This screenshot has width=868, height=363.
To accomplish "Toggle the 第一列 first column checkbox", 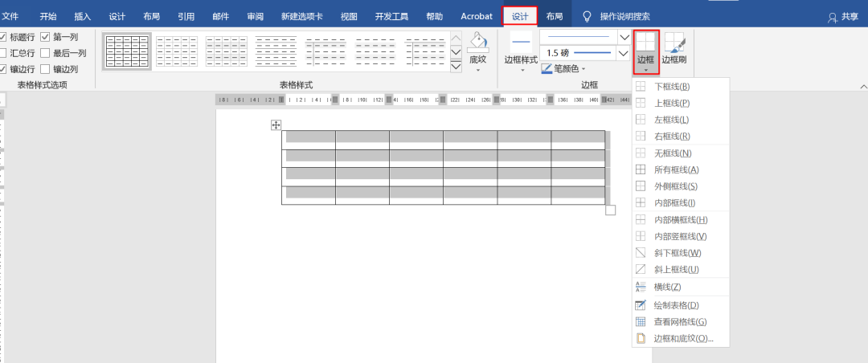I will [x=45, y=38].
